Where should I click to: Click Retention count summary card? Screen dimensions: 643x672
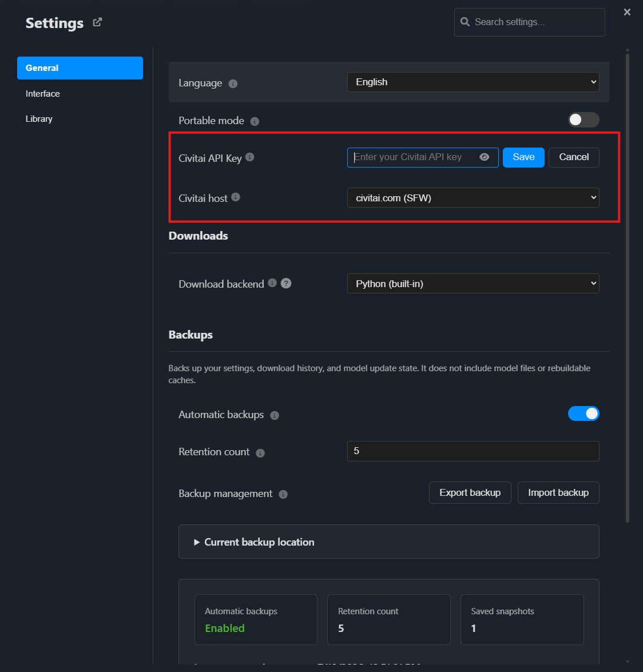tap(388, 619)
